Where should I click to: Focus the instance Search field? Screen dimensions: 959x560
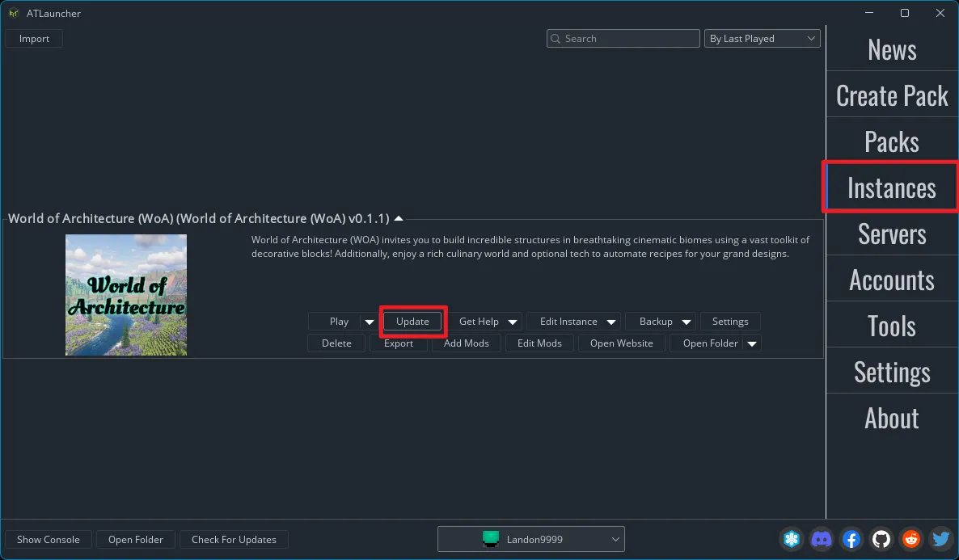pyautogui.click(x=623, y=39)
